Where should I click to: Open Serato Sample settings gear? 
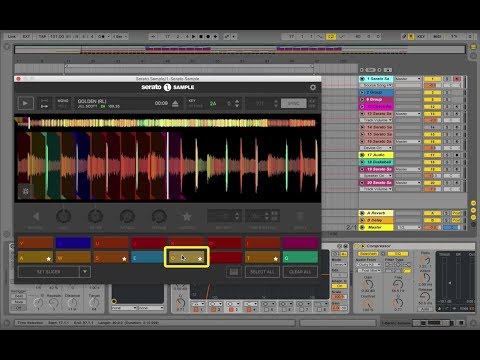313,87
